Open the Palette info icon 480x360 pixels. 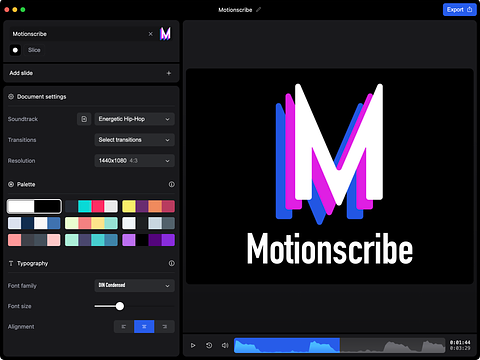pyautogui.click(x=171, y=184)
